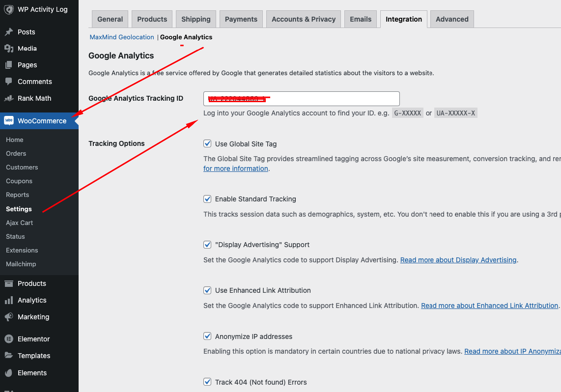Select the Integration tab
Screen dimensions: 561x392
pyautogui.click(x=404, y=19)
